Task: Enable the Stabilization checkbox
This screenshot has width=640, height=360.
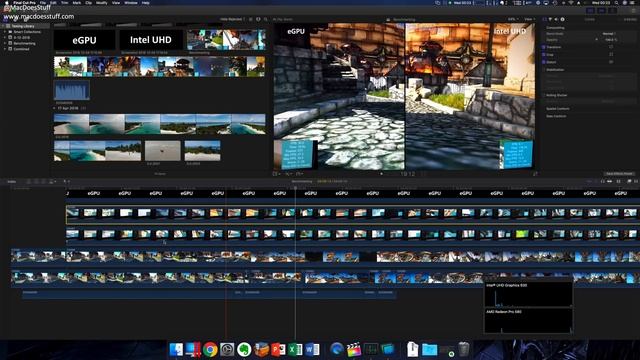Action: coord(544,70)
